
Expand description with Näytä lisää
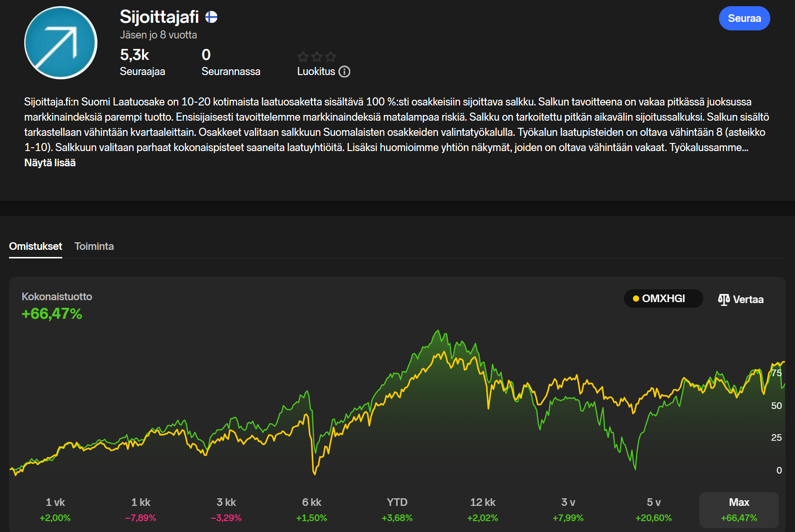pos(50,163)
